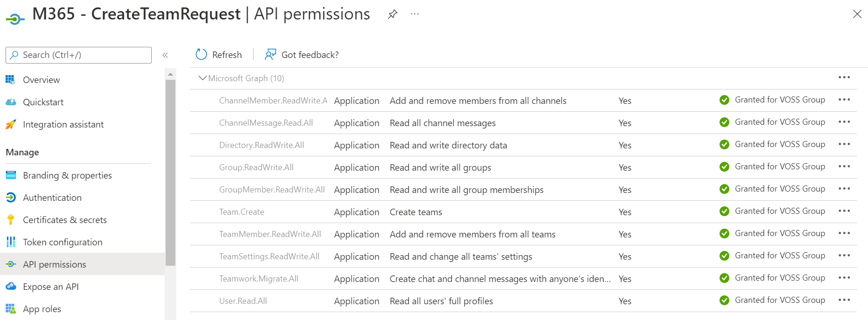Open the Authentication section

coord(52,198)
